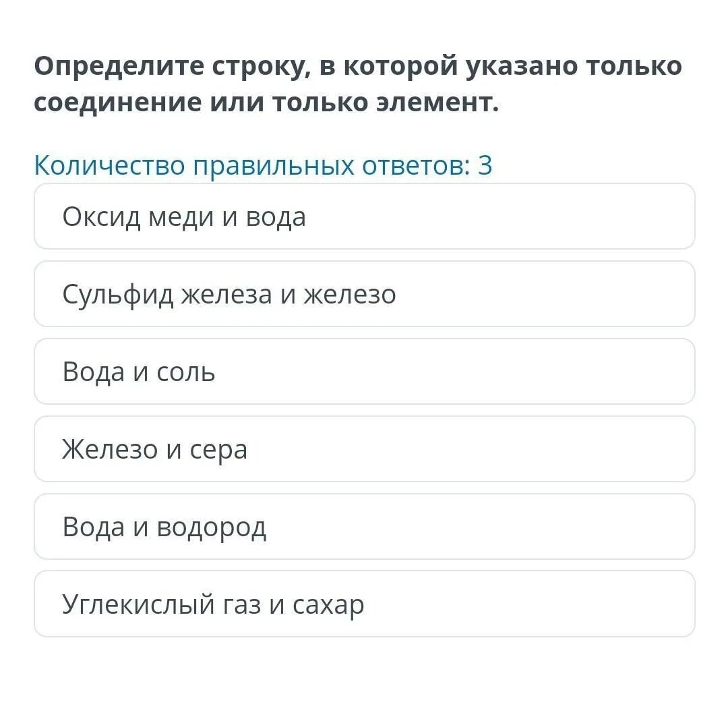728x719 pixels.
Task: Click the number 3 in the answer count
Action: pos(485,165)
